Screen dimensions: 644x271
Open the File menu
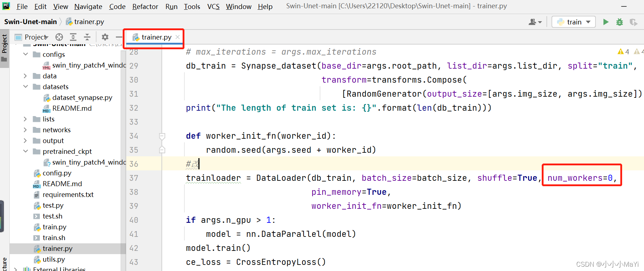click(22, 6)
